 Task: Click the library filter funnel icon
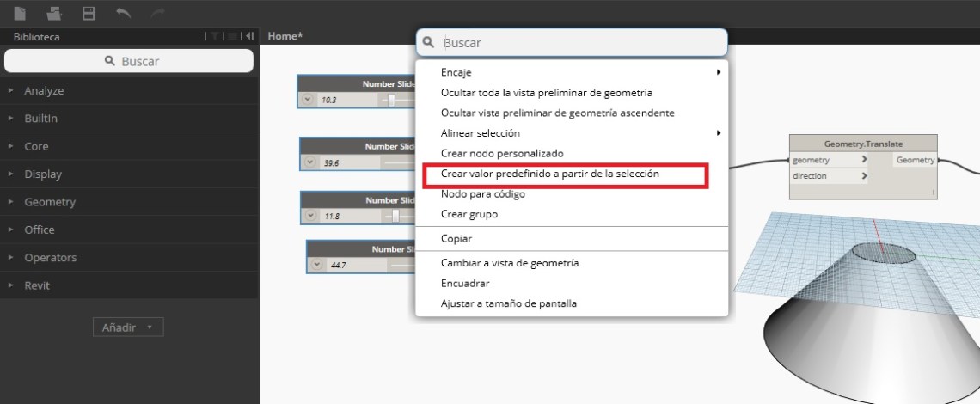[x=216, y=36]
